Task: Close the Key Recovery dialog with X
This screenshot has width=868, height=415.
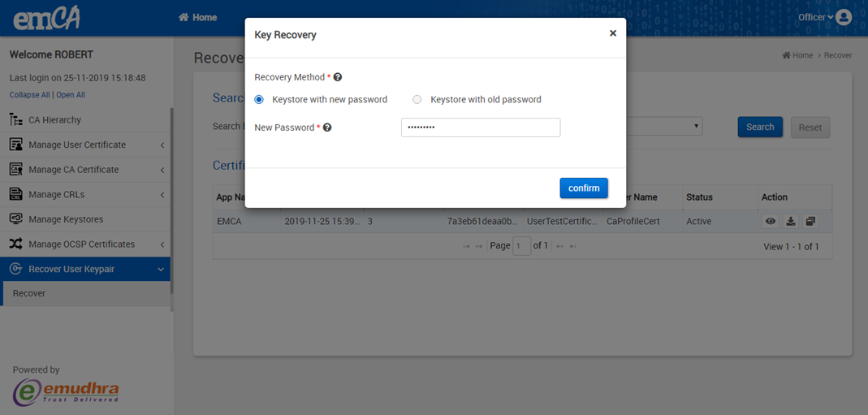Action: [x=613, y=33]
